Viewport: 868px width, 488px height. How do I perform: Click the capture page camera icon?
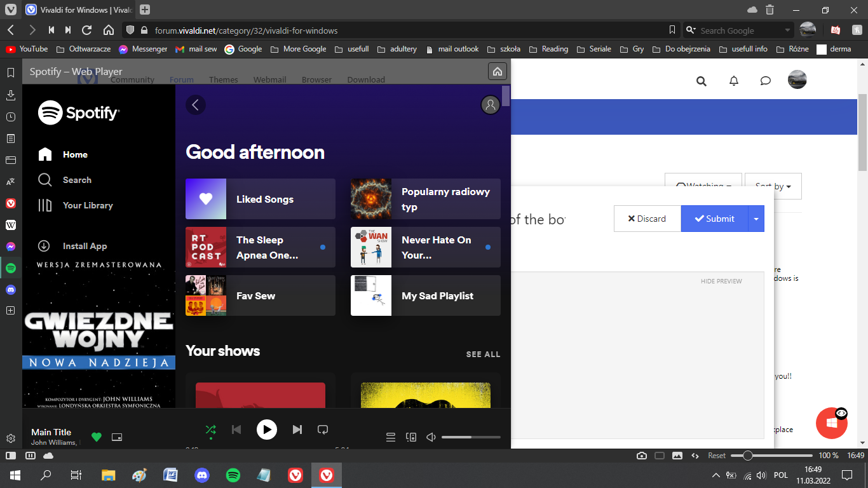point(642,456)
